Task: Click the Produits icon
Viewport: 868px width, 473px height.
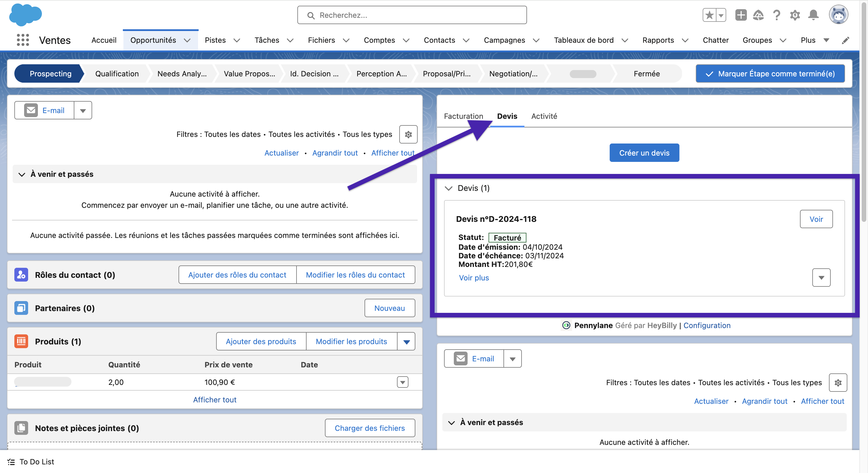Action: tap(21, 342)
